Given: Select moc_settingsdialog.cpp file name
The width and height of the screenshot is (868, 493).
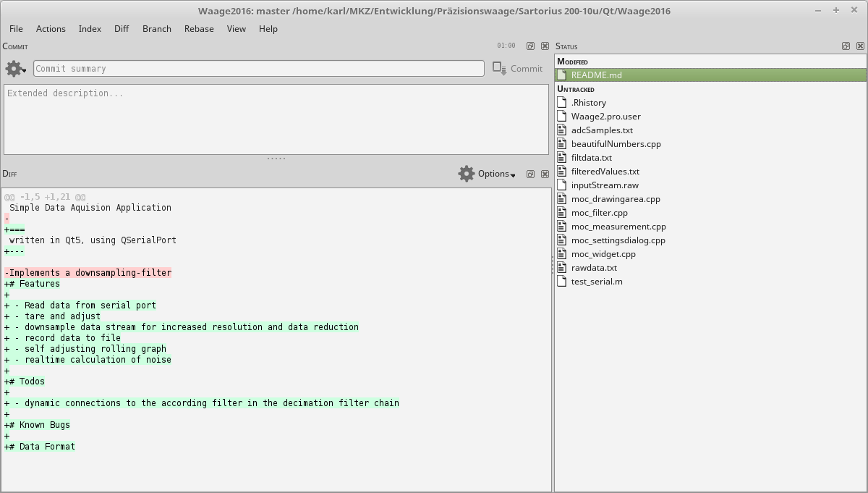Looking at the screenshot, I should 618,240.
